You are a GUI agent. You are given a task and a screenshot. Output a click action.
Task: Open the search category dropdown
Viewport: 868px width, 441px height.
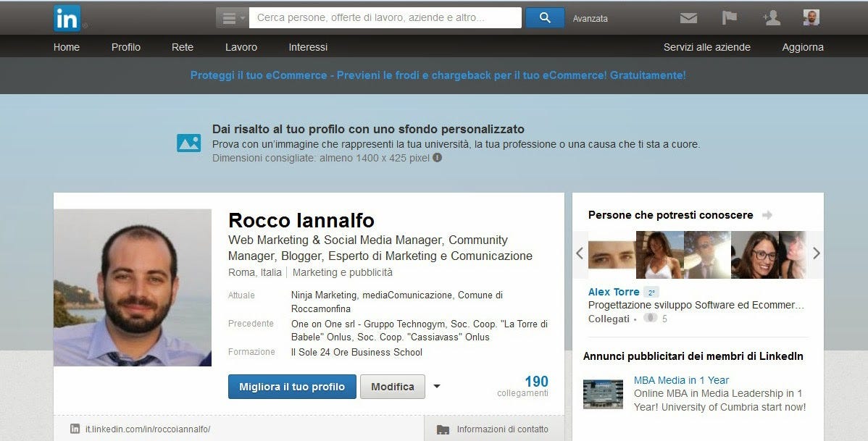233,17
